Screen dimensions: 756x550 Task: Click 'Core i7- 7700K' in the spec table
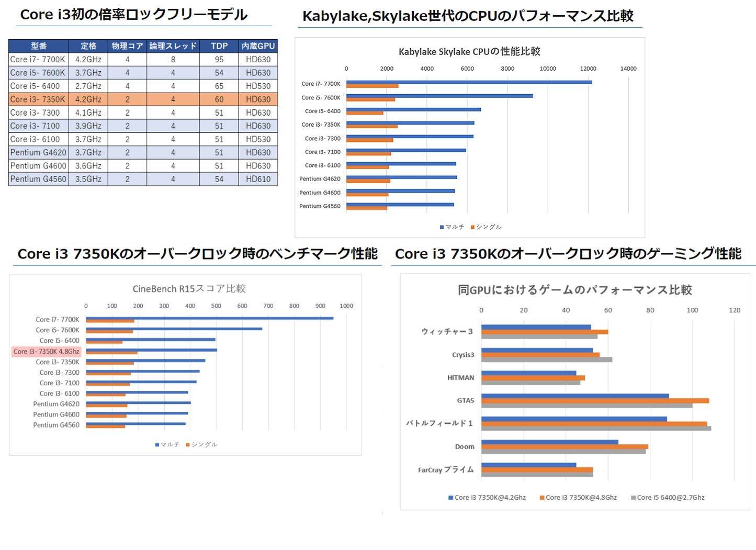click(x=38, y=60)
